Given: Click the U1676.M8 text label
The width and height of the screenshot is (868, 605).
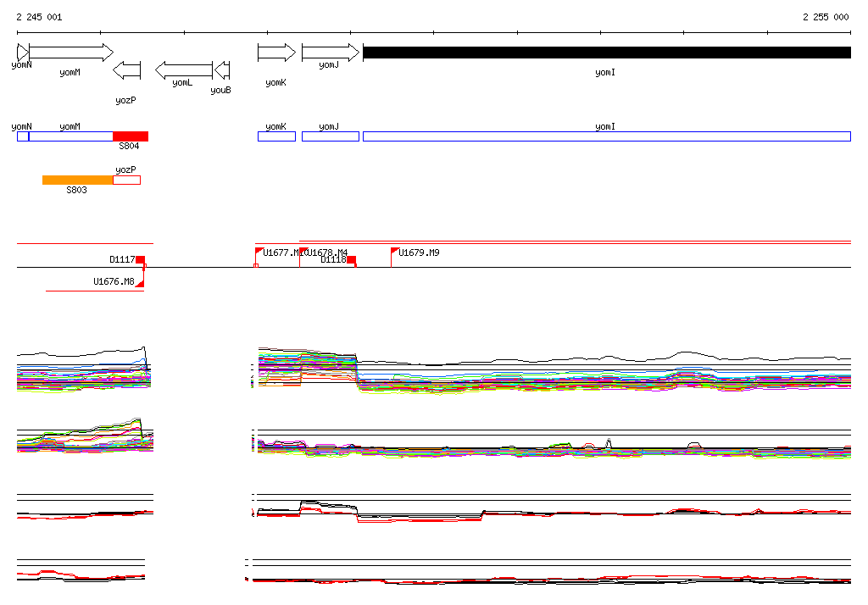Looking at the screenshot, I should click(114, 282).
